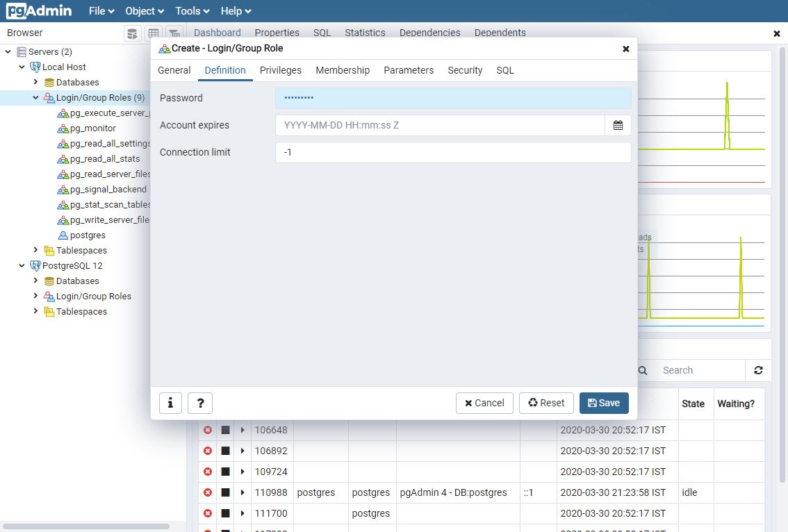The height and width of the screenshot is (532, 788).
Task: Click the Query Tool toolbar icon
Action: pos(132,33)
